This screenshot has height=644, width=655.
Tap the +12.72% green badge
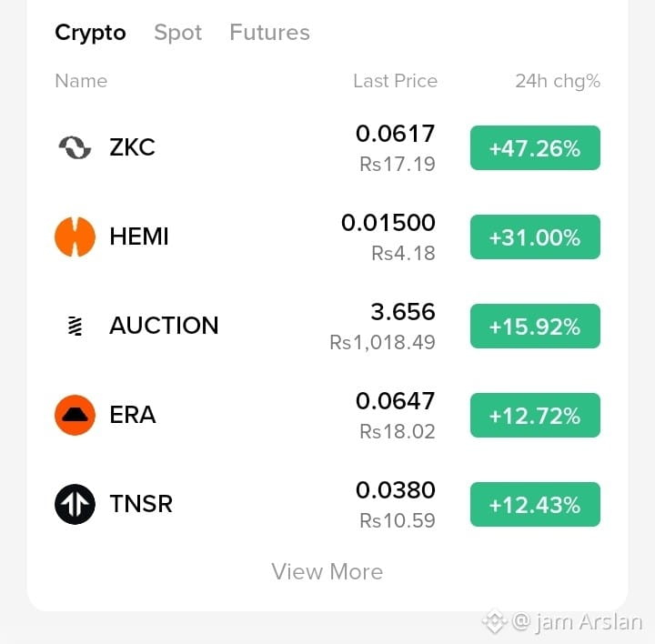click(535, 415)
